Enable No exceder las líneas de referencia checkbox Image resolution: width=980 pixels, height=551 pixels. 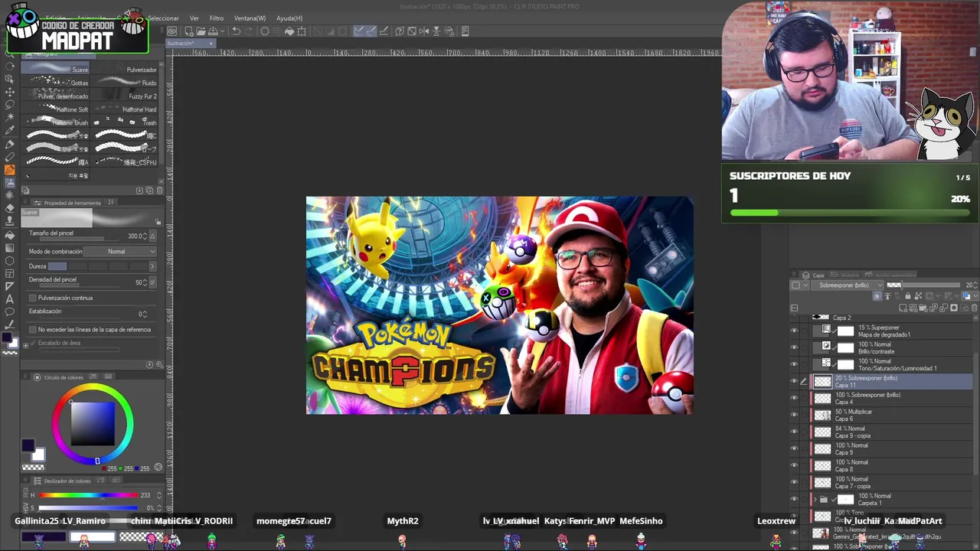pos(32,330)
